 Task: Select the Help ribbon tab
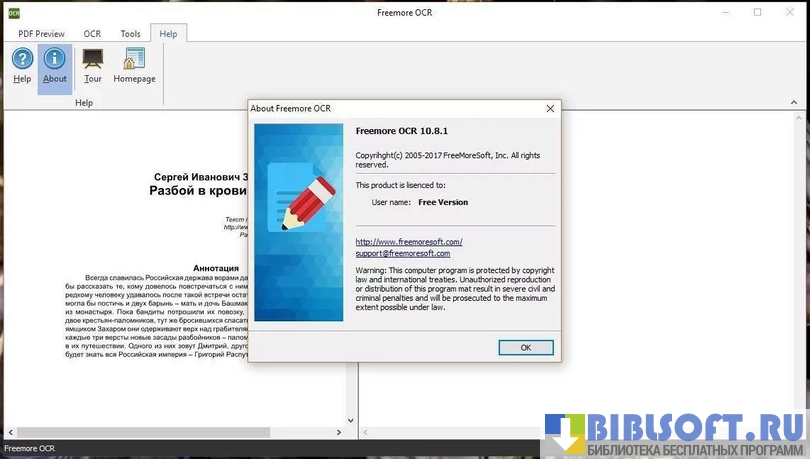[x=168, y=34]
